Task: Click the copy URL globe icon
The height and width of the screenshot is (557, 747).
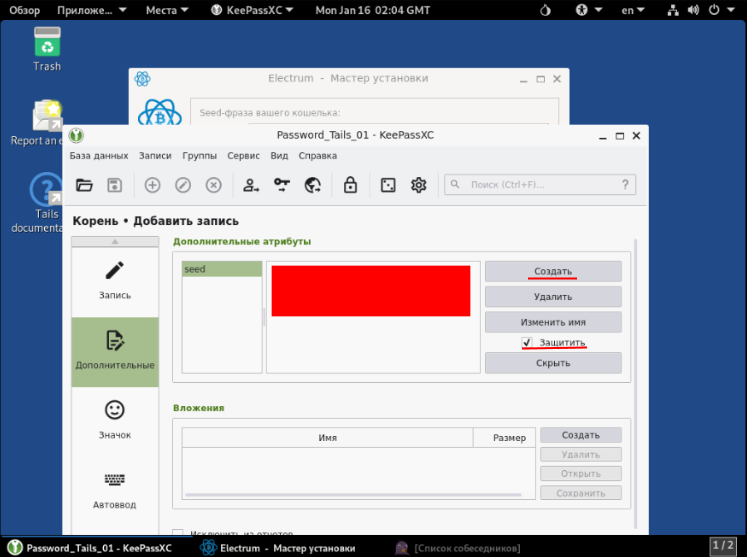Action: pyautogui.click(x=312, y=185)
